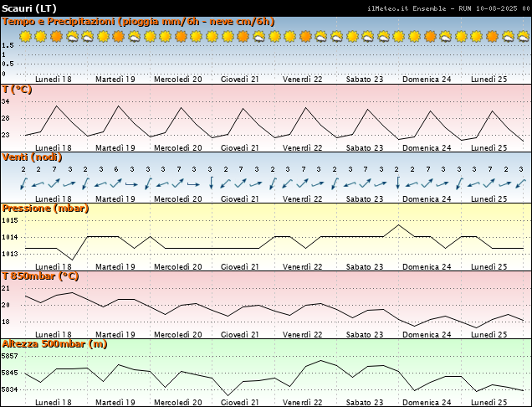Click the '5857' height axis label

point(9,356)
